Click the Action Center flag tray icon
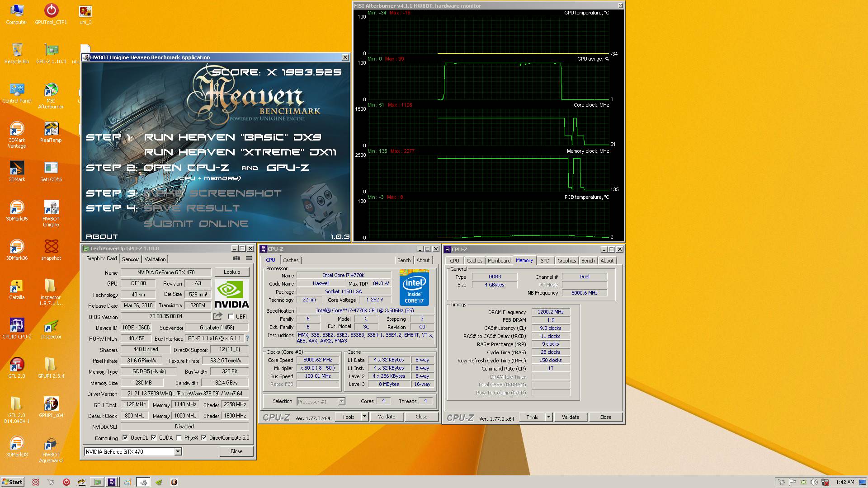The height and width of the screenshot is (488, 868). [x=793, y=482]
